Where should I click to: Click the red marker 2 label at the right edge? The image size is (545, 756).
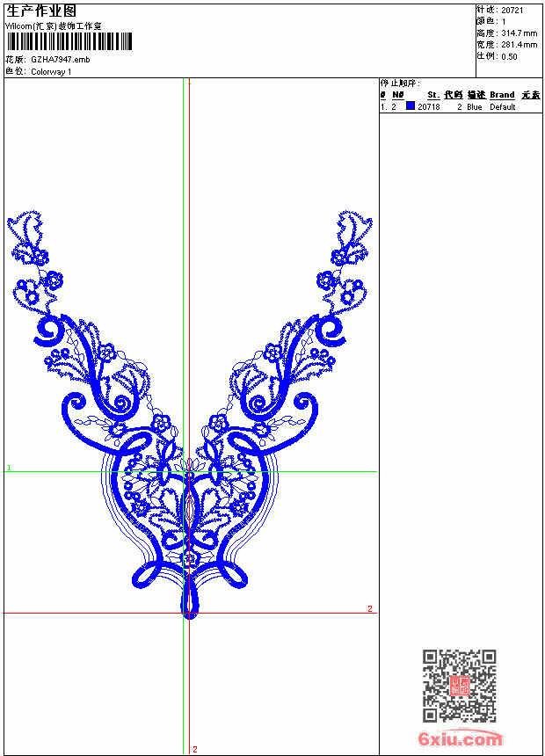[370, 608]
